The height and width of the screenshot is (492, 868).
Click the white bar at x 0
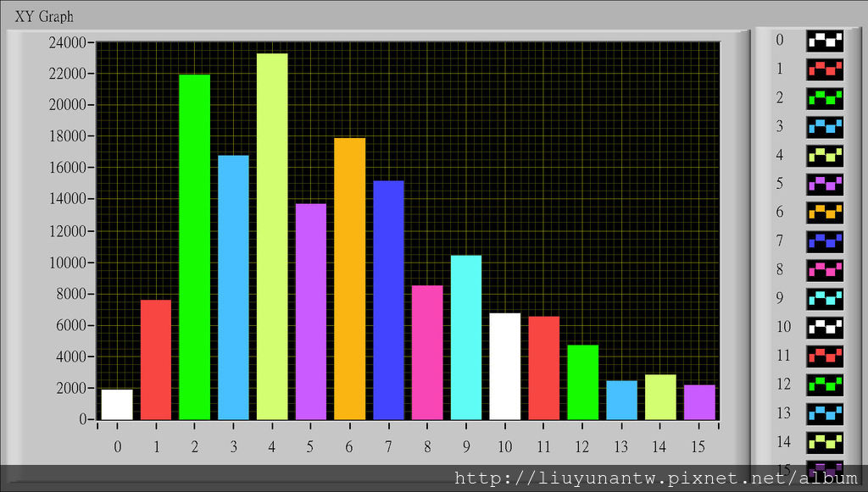tap(117, 405)
